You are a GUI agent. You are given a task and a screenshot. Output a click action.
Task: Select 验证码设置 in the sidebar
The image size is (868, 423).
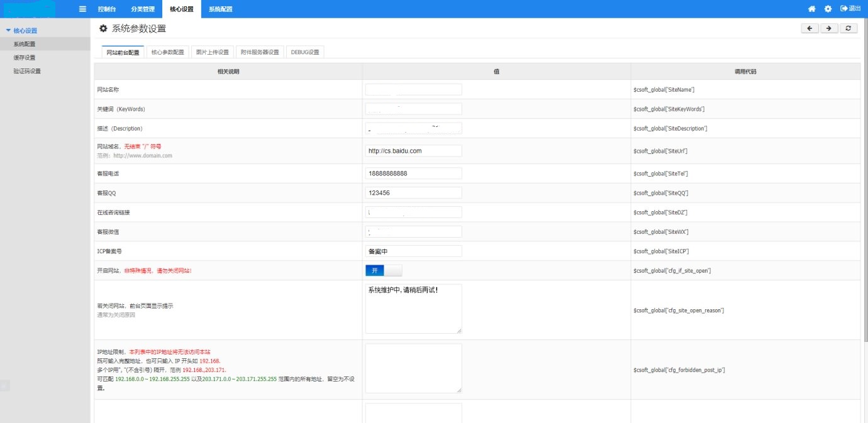27,71
